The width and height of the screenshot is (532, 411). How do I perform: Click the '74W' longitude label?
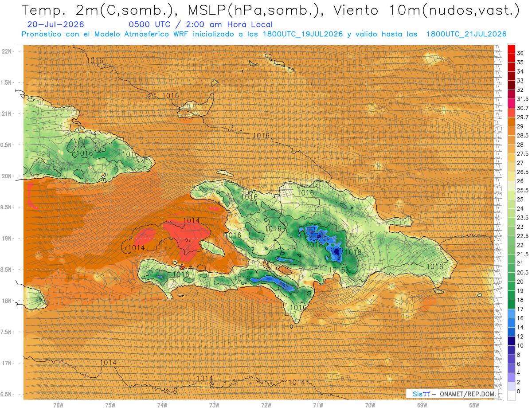162,405
